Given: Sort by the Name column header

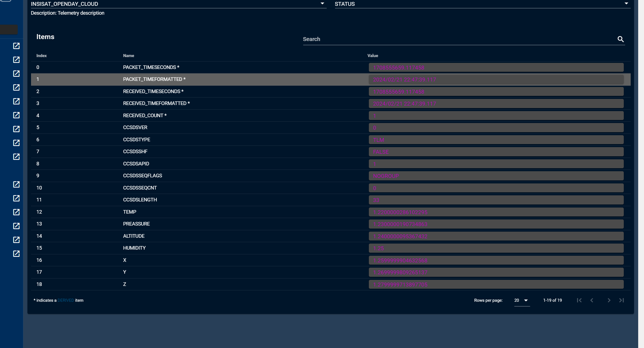Looking at the screenshot, I should (x=129, y=56).
